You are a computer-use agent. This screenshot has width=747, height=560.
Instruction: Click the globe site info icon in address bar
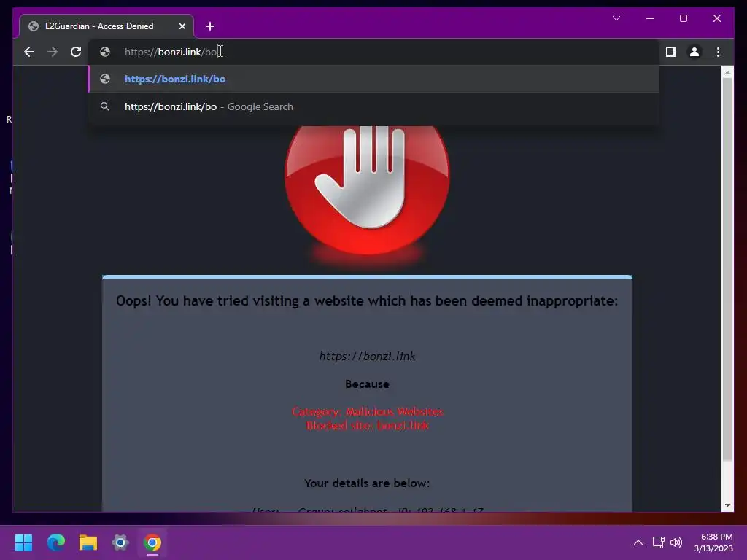coord(105,52)
